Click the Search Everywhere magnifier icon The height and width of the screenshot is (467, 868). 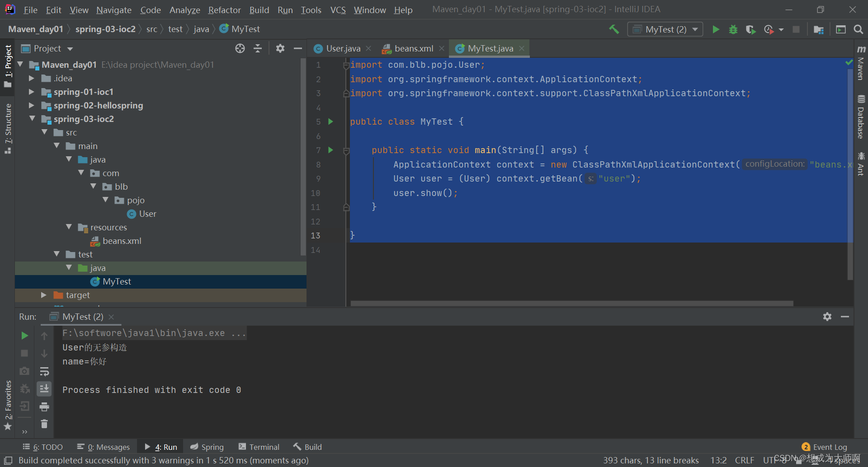[858, 29]
